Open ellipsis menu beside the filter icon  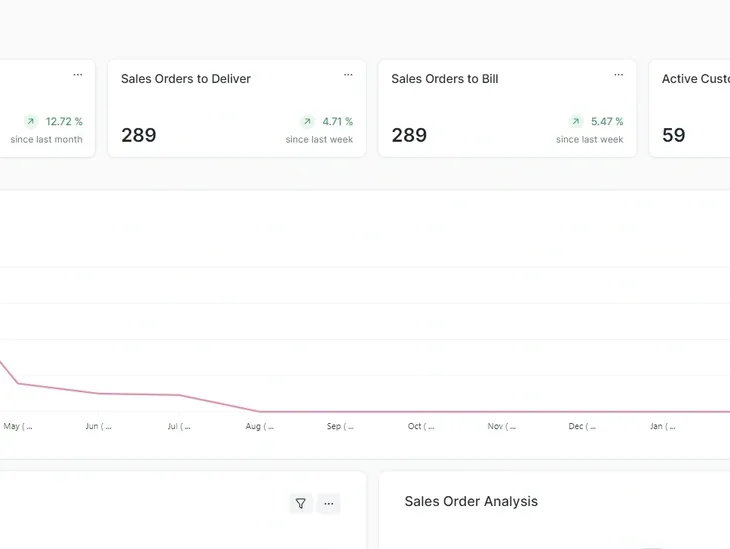329,503
